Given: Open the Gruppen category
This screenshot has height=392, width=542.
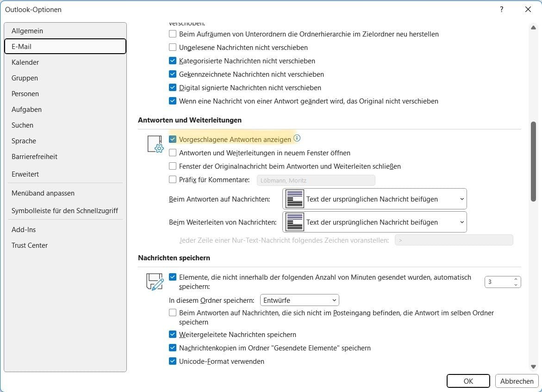Looking at the screenshot, I should 65,78.
